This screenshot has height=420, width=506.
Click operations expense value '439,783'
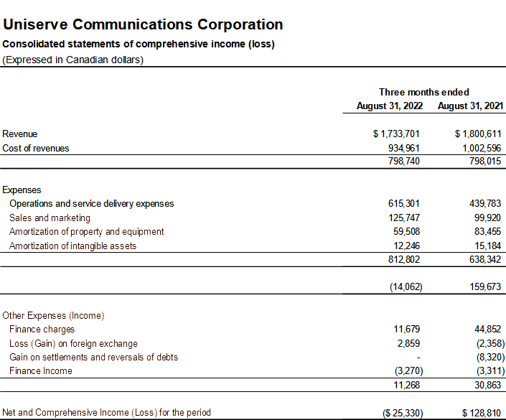[485, 204]
